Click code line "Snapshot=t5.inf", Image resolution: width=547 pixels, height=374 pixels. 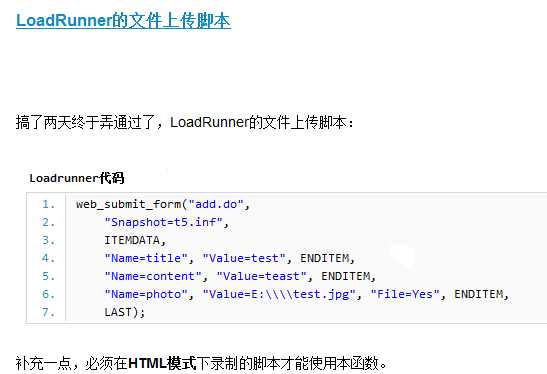pyautogui.click(x=166, y=222)
